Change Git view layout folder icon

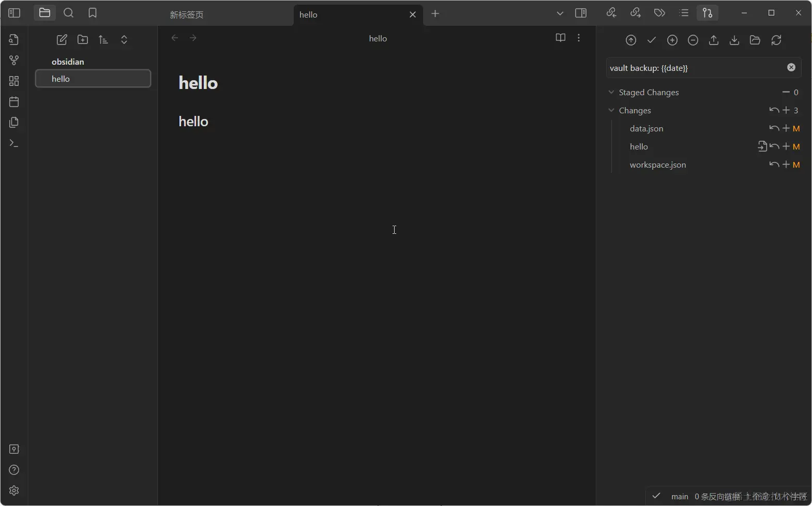755,40
